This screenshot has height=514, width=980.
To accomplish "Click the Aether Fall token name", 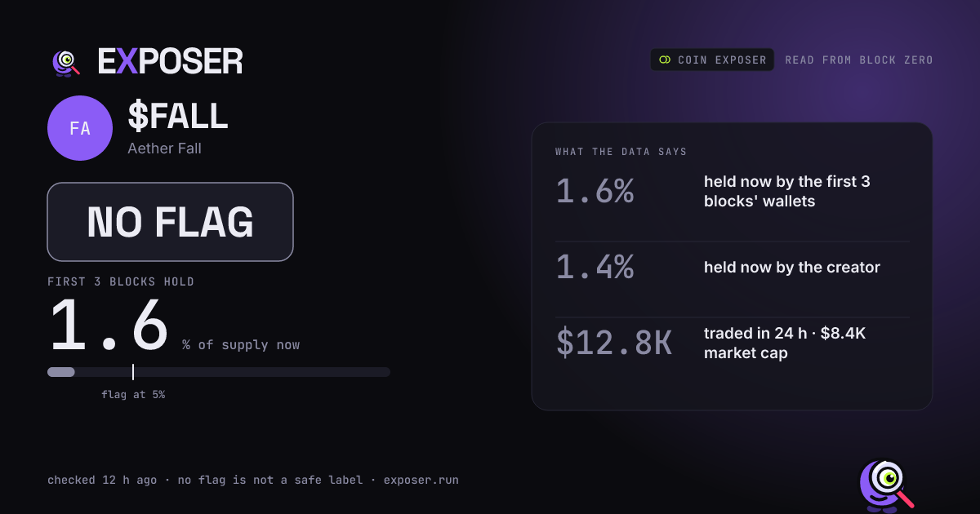I will pos(164,148).
